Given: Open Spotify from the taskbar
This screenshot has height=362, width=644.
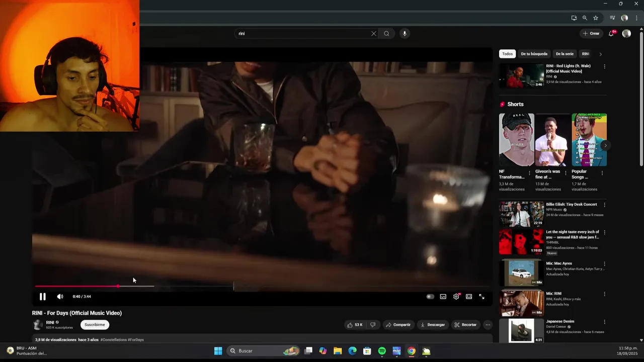Looking at the screenshot, I should click(x=382, y=351).
